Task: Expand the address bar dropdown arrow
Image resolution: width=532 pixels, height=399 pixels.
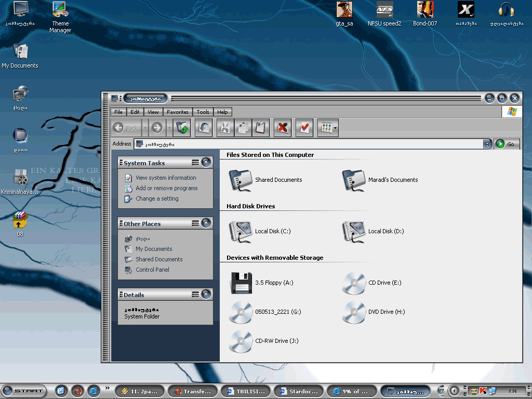Action: point(487,144)
